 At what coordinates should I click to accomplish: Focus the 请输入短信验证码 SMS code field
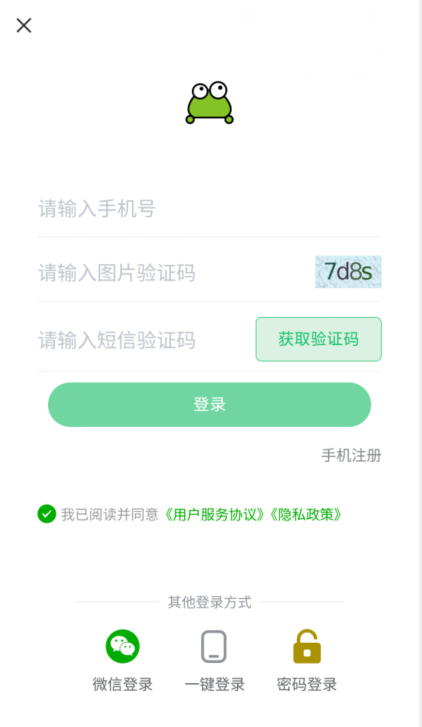[146, 340]
